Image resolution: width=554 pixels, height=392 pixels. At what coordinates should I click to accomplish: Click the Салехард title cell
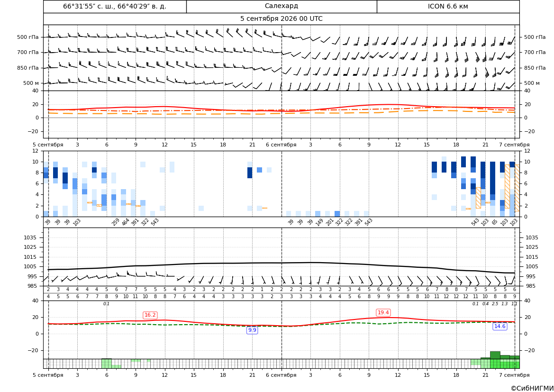pos(282,6)
